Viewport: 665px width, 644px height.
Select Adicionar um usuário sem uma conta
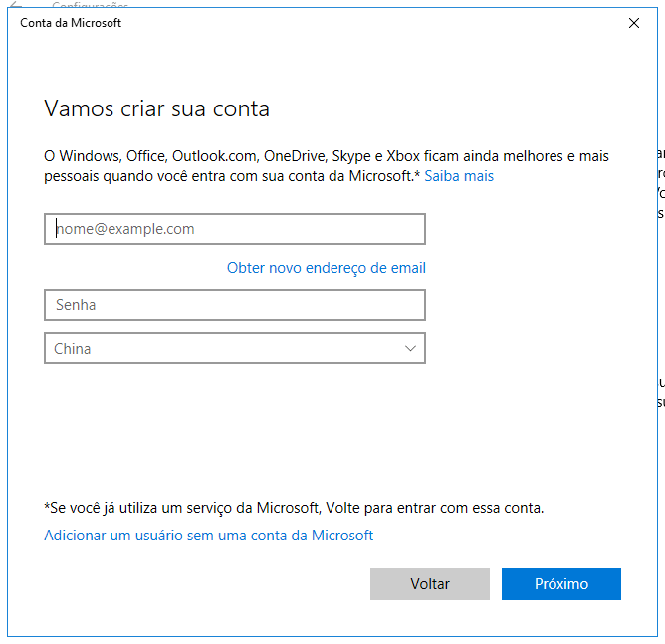[208, 536]
